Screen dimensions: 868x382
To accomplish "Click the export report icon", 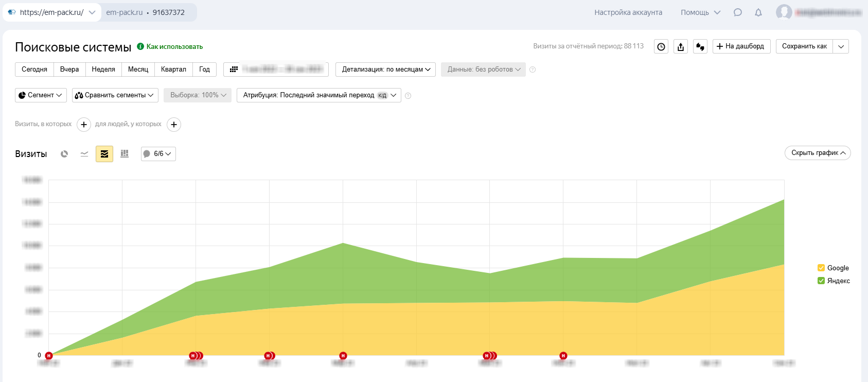I will click(x=681, y=47).
